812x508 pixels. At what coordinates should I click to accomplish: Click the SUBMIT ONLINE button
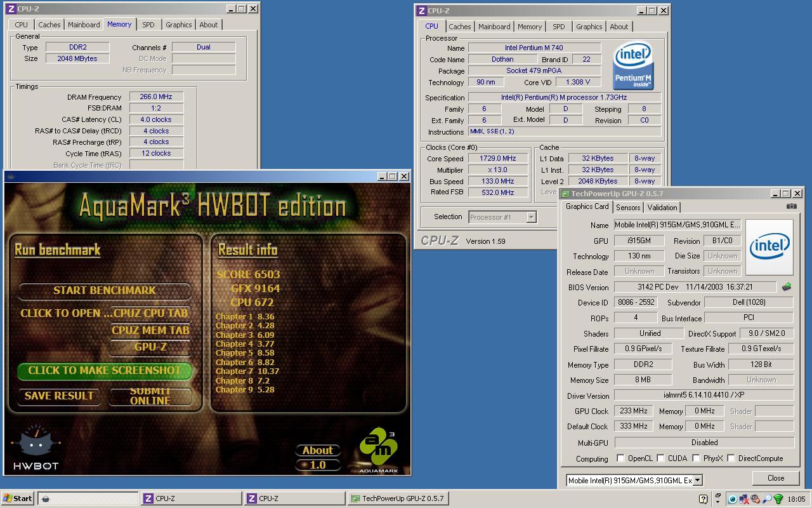click(150, 396)
